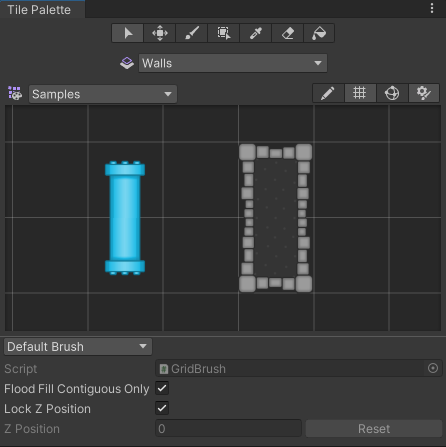Screen dimensions: 446x447
Task: Click the Reset button
Action: 374,429
